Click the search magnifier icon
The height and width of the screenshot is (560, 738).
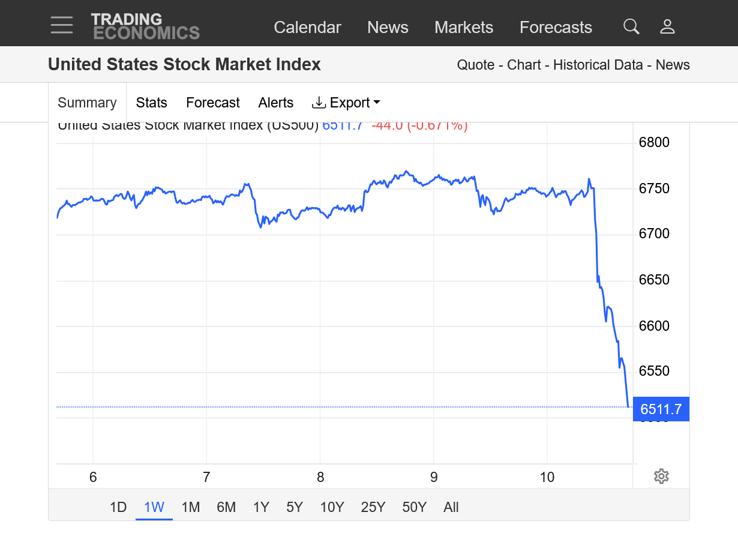point(631,26)
